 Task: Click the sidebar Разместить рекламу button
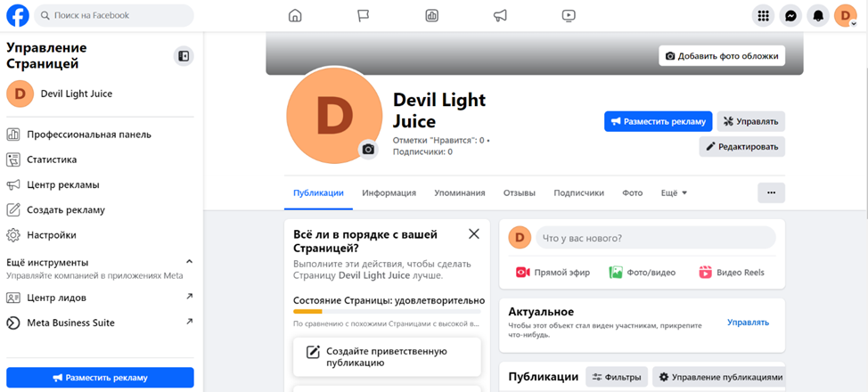(x=100, y=378)
